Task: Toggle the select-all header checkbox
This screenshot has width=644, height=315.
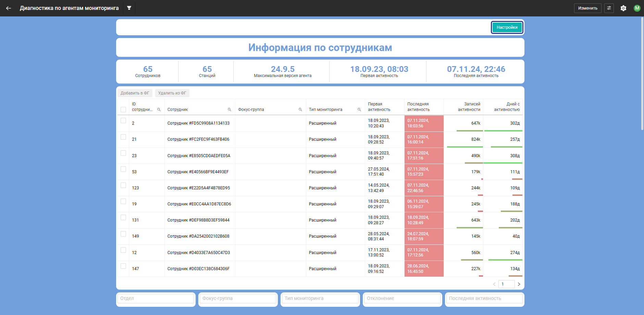Action: 123,110
